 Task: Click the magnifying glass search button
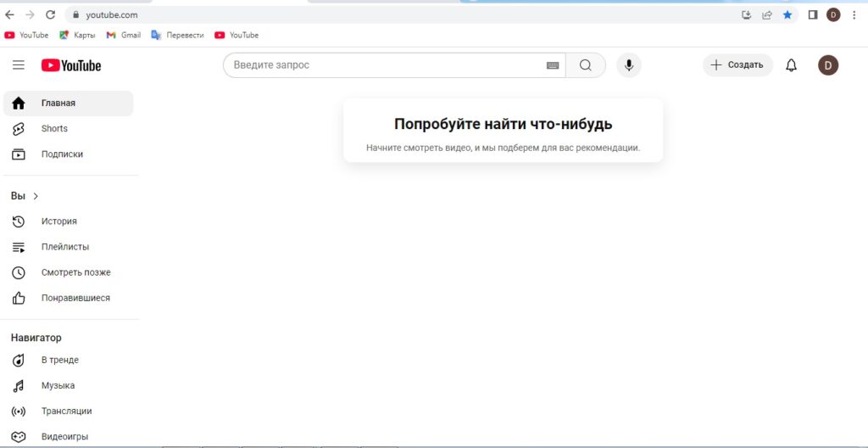pos(586,65)
